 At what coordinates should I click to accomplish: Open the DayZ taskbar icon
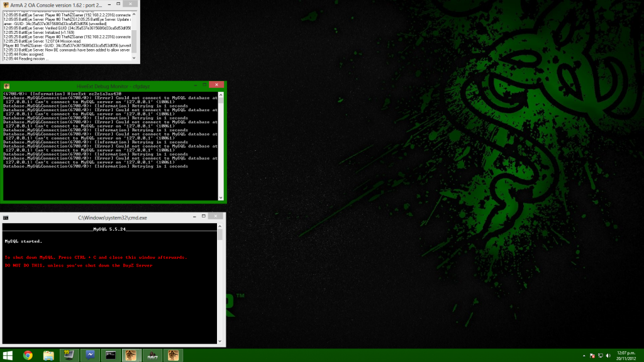coord(152,356)
